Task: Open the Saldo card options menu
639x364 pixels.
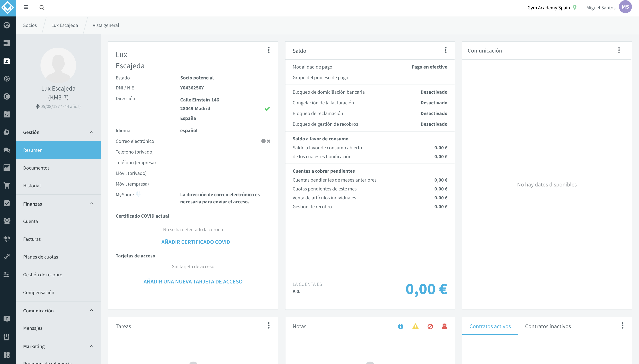Action: (x=445, y=50)
